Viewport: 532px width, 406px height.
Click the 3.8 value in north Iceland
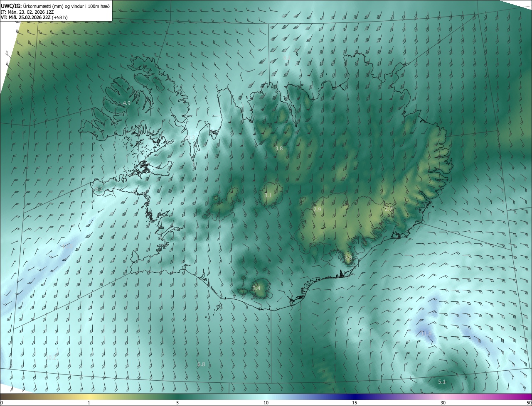pos(279,148)
